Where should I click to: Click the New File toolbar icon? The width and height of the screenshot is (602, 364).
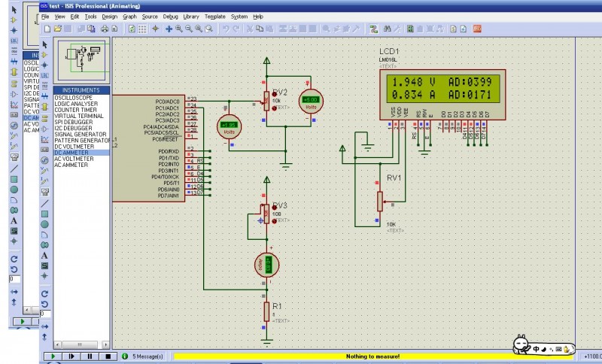pyautogui.click(x=47, y=29)
